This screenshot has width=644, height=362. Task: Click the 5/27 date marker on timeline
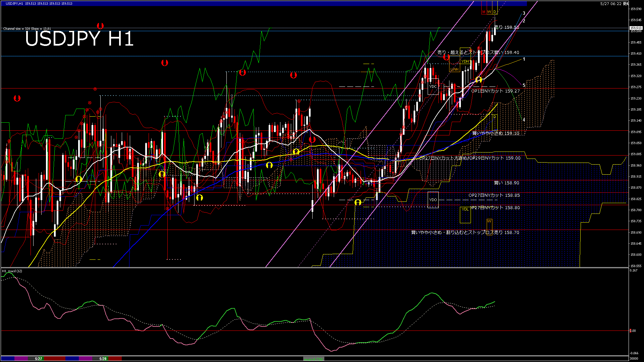(39, 359)
